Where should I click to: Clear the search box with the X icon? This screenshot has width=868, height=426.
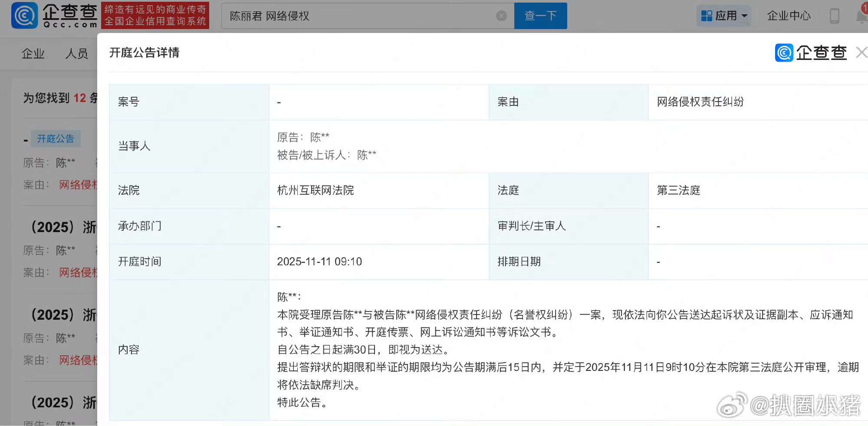(501, 16)
